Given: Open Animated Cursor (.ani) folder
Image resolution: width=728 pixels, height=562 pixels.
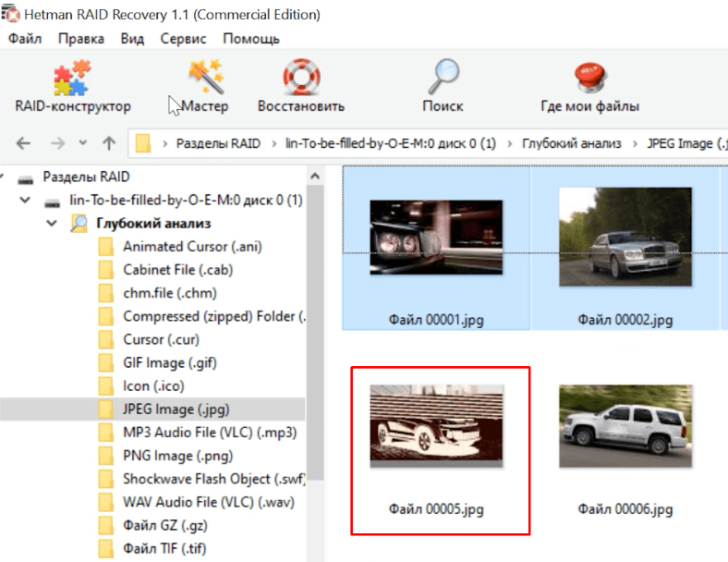Looking at the screenshot, I should click(192, 247).
